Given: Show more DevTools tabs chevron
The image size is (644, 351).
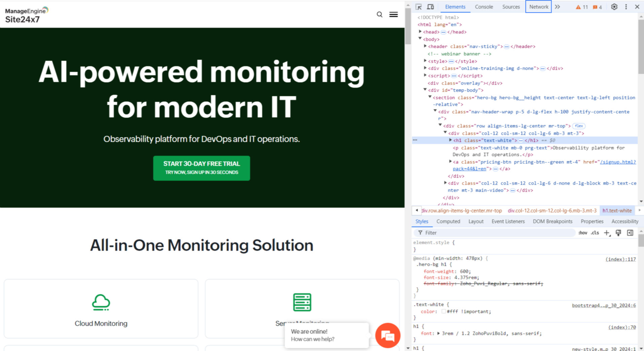Looking at the screenshot, I should tap(558, 7).
